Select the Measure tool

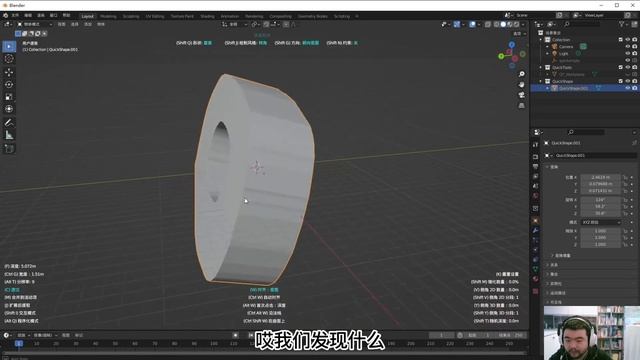tap(9, 135)
